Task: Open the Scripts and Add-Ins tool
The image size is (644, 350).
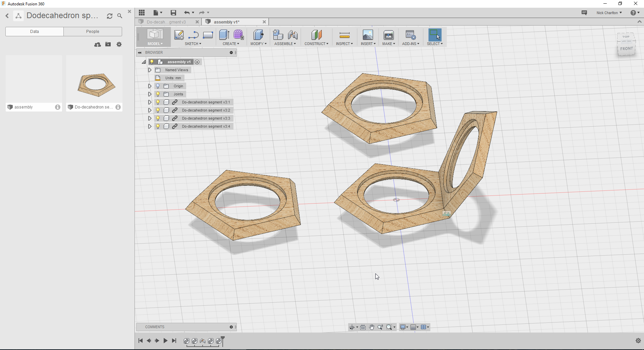Action: 411,35
